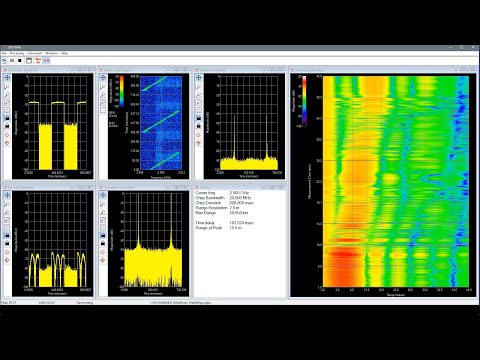Viewport: 480px width, 360px height.
Task: Click autoscale icon in lobed waveform plot window
Action: click(7, 220)
